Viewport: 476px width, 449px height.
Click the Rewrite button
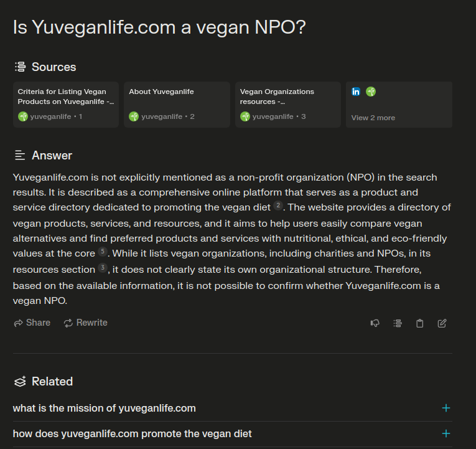(86, 323)
